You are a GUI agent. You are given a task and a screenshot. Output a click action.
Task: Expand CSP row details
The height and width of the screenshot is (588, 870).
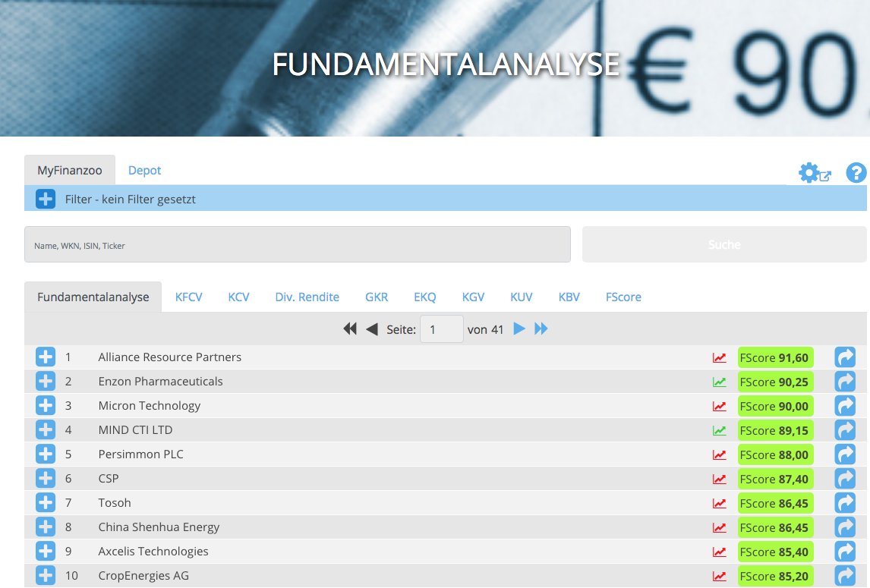coord(46,478)
